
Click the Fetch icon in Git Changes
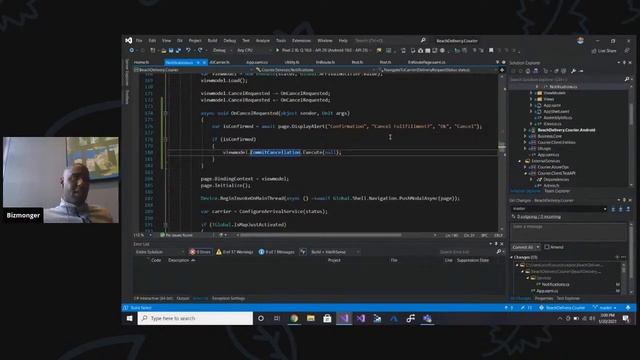(x=613, y=209)
